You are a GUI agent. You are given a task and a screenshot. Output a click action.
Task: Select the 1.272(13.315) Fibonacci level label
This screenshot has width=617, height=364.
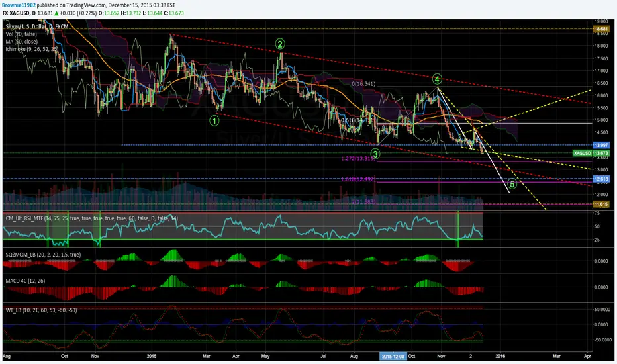pyautogui.click(x=357, y=159)
